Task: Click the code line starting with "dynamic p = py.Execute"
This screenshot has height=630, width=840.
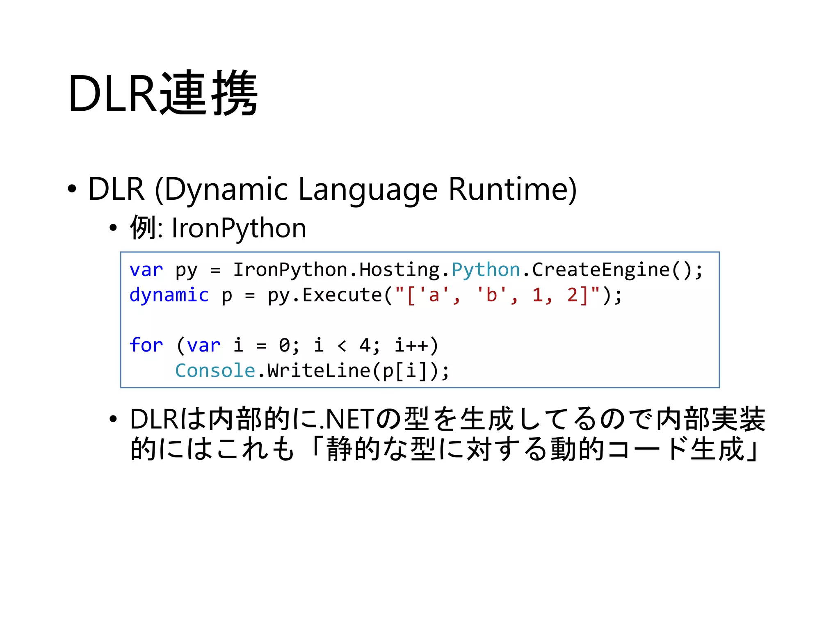Action: [x=376, y=295]
